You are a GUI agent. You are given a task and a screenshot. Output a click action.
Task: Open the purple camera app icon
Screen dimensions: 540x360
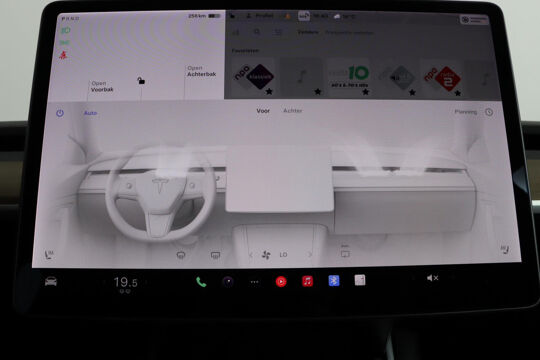click(228, 282)
